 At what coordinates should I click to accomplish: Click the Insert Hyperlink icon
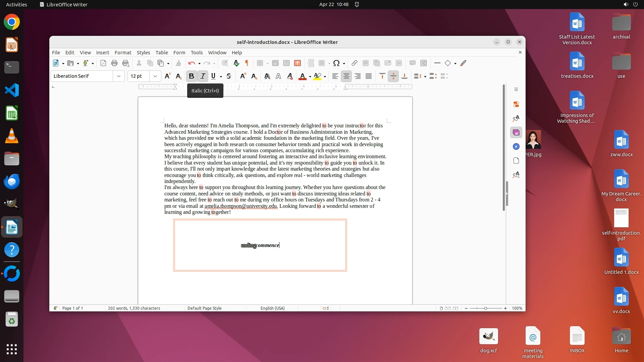355,63
